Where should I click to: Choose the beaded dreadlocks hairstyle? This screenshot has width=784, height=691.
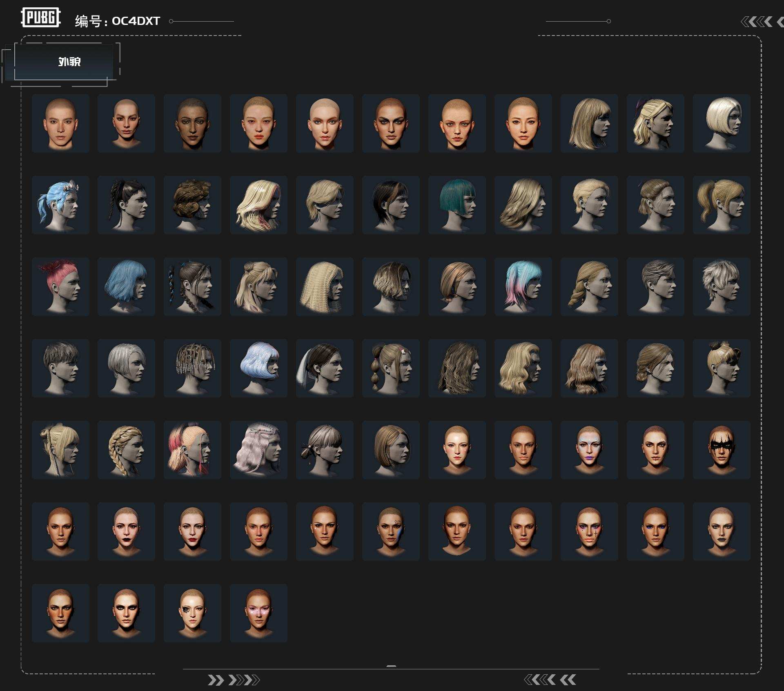coord(192,368)
